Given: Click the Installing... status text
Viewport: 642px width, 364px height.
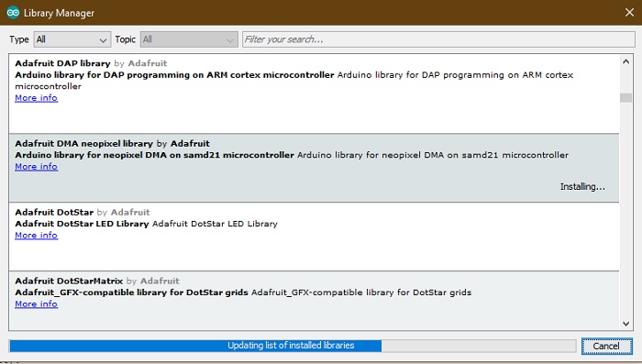Looking at the screenshot, I should coord(582,187).
